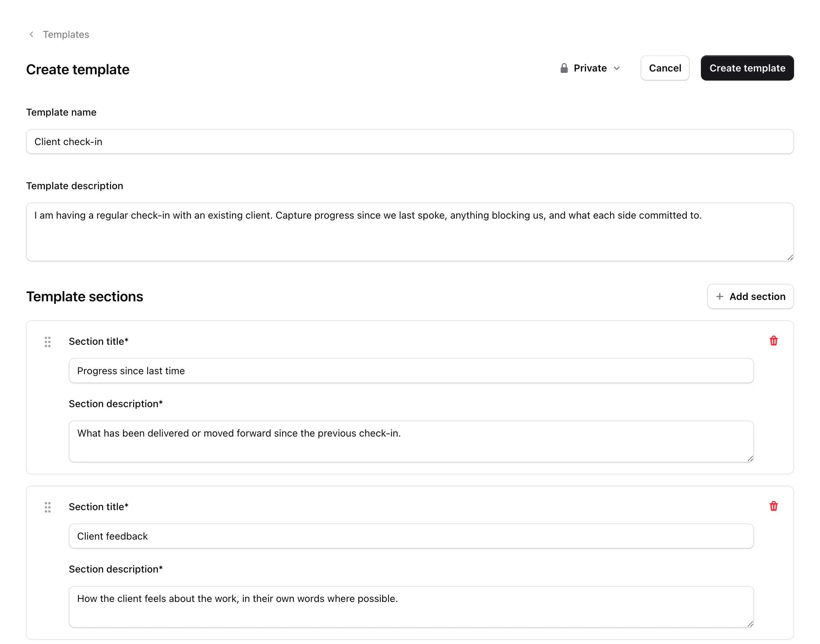This screenshot has width=820, height=644.
Task: Click into the Template description textarea
Action: [x=410, y=232]
